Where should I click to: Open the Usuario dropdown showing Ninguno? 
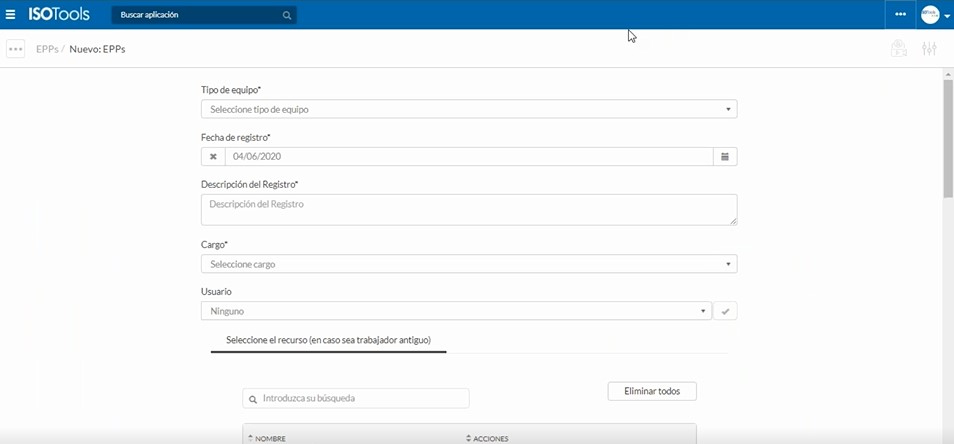[x=456, y=311]
